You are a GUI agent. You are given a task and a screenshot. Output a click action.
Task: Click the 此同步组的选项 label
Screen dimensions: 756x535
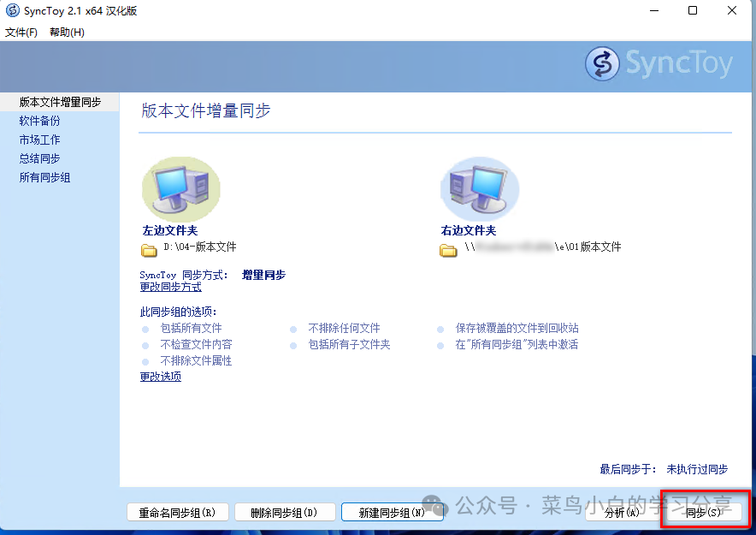coord(178,312)
